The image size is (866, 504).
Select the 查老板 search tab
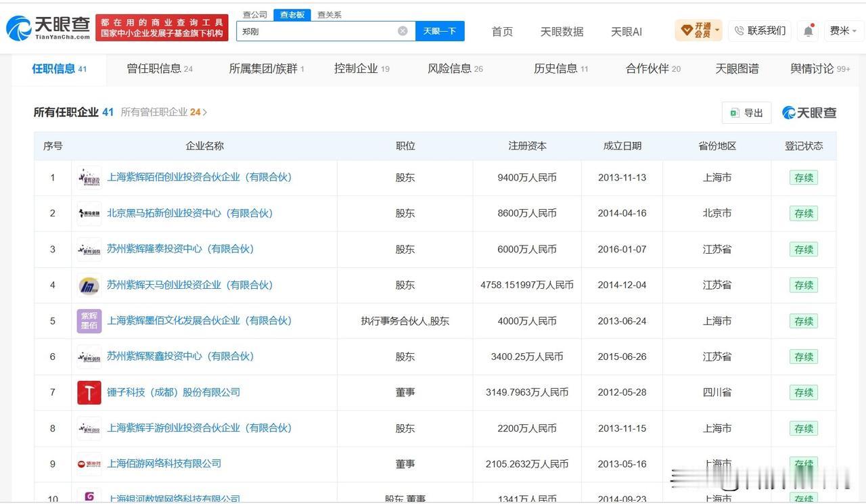coord(293,15)
